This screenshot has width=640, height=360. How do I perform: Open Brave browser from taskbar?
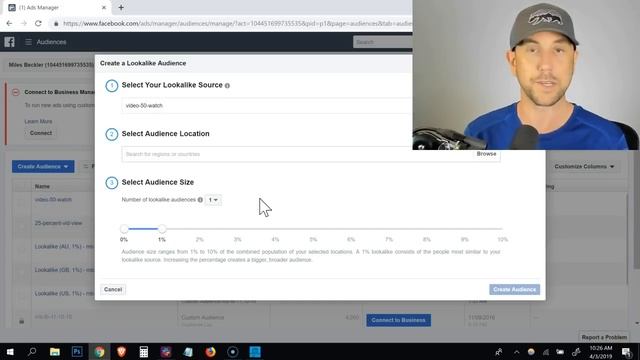[x=121, y=351]
